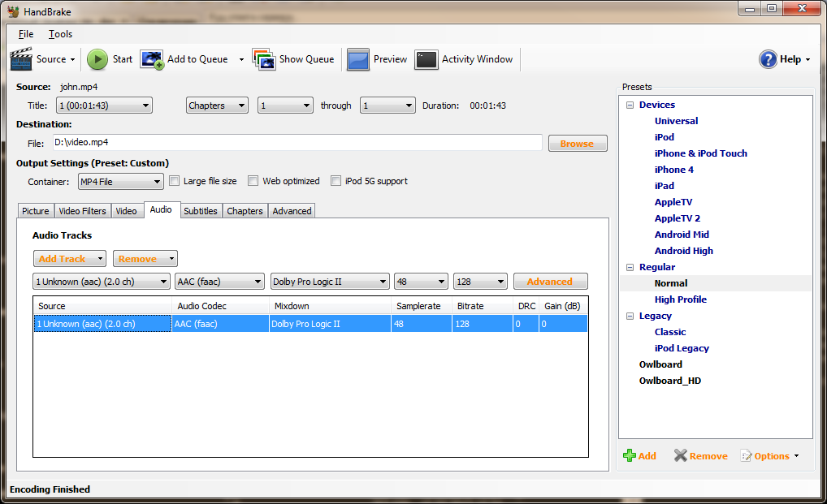Switch to the Subtitles tab
Image resolution: width=827 pixels, height=504 pixels.
coord(201,211)
